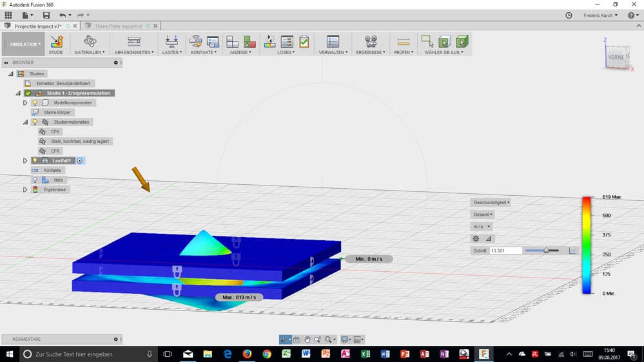The width and height of the screenshot is (644, 362).
Task: Select the Kontakte tree item
Action: pyautogui.click(x=52, y=170)
